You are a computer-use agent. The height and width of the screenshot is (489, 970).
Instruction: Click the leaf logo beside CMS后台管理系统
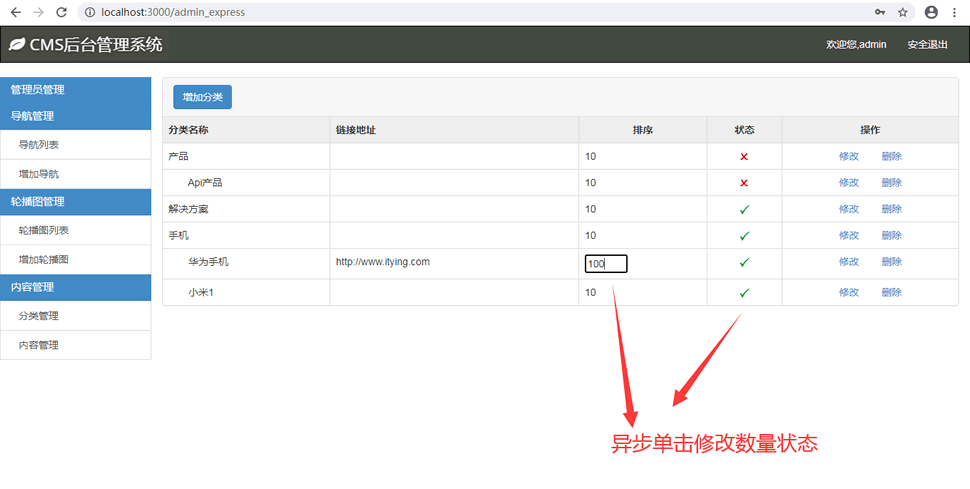[x=17, y=45]
